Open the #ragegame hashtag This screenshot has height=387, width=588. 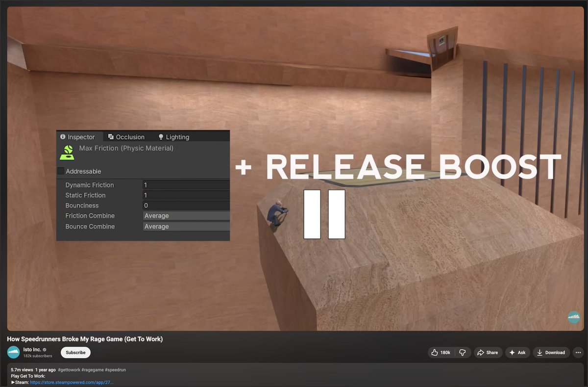coord(94,370)
